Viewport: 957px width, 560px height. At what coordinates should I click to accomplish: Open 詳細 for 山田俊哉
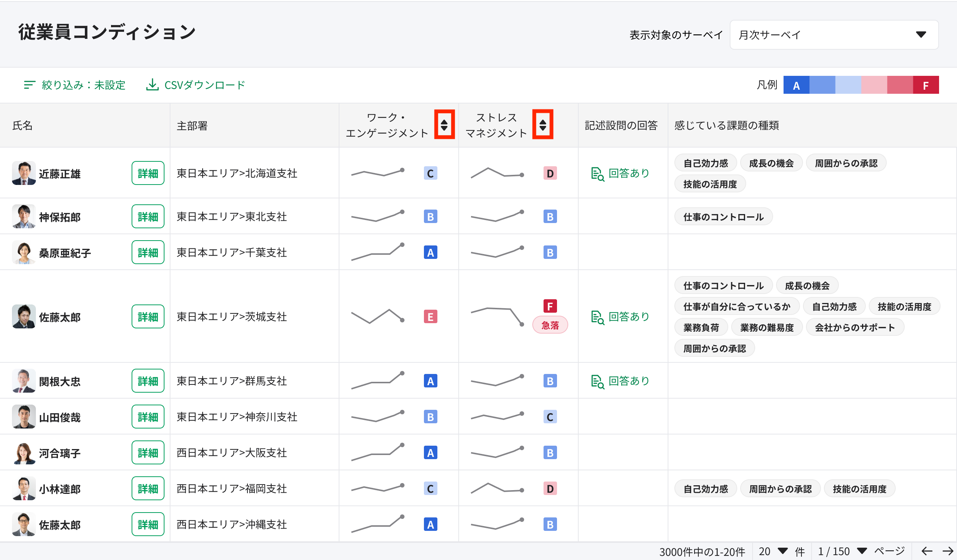click(148, 417)
